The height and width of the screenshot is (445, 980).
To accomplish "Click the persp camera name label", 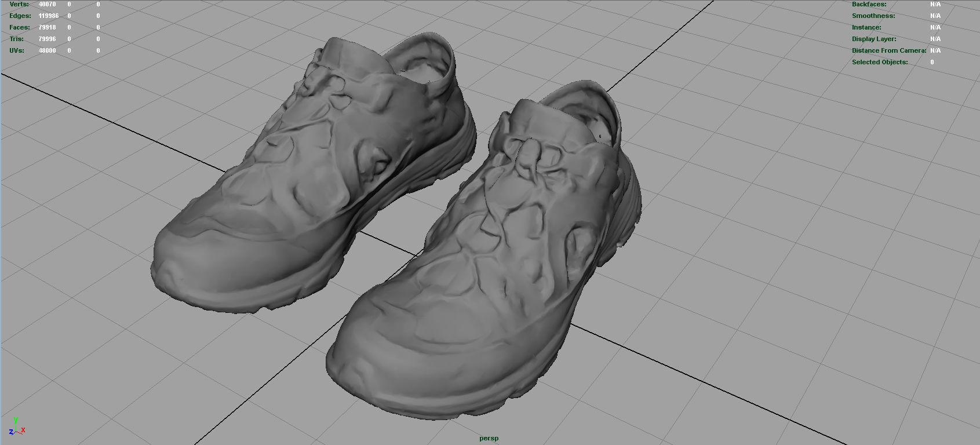I will click(489, 438).
